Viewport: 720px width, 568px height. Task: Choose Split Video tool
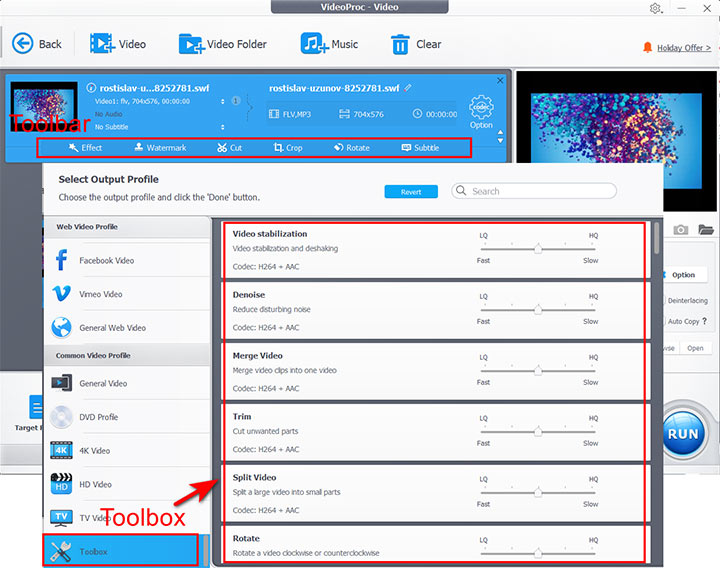433,494
